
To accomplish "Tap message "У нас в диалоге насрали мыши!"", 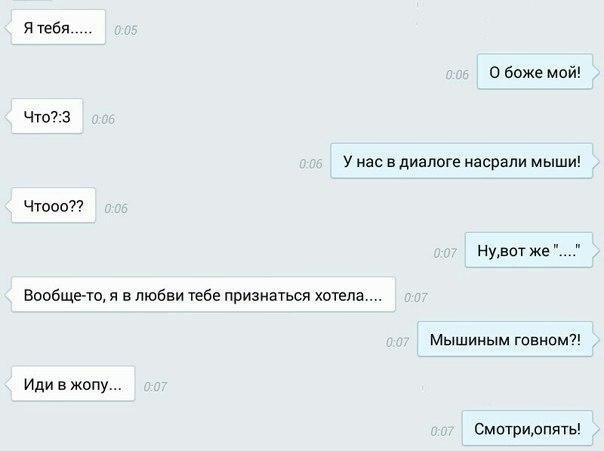I will pyautogui.click(x=461, y=161).
